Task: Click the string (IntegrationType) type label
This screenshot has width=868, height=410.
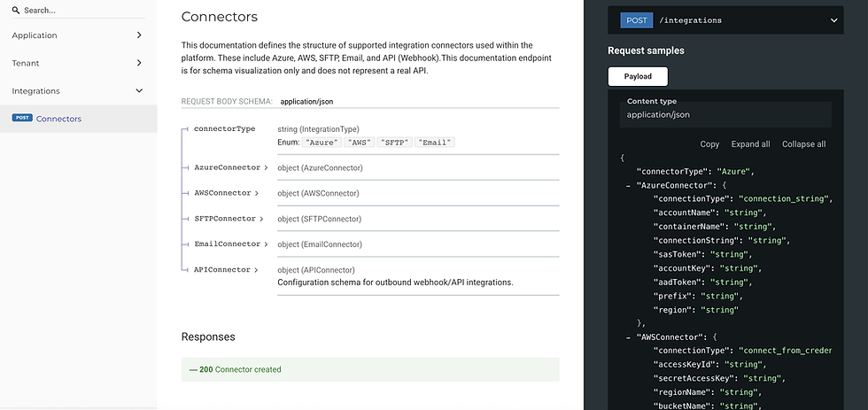Action: click(318, 129)
